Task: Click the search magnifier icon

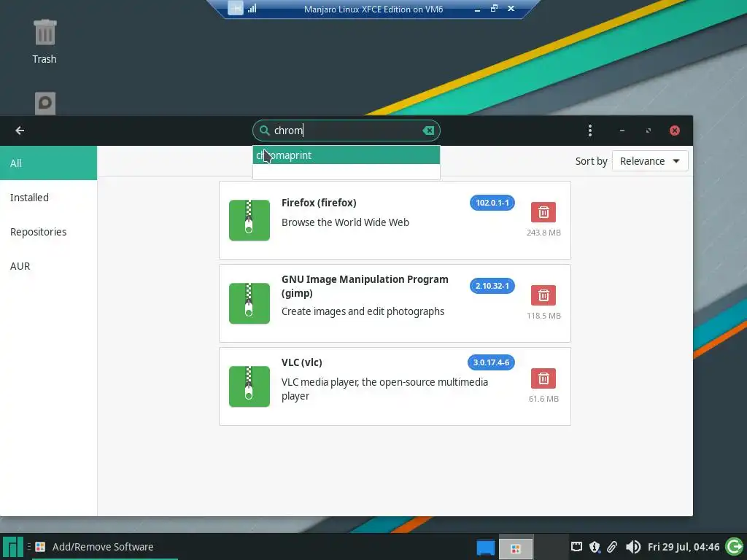Action: [264, 130]
